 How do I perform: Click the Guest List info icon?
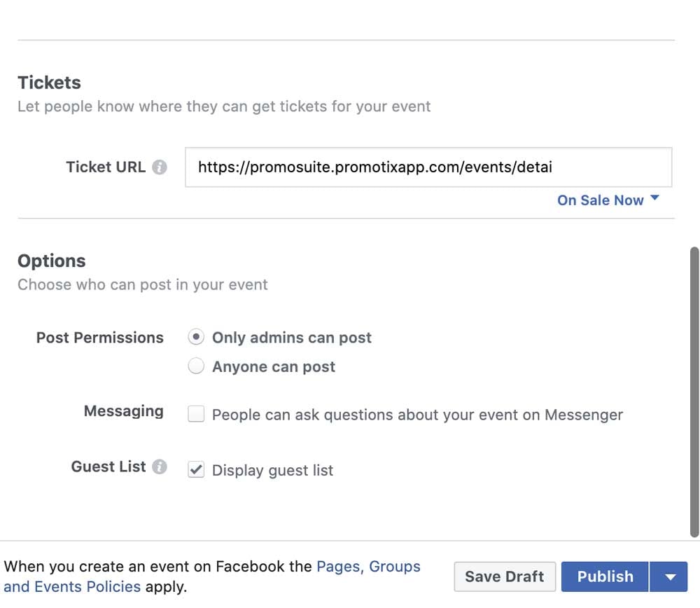tap(160, 466)
